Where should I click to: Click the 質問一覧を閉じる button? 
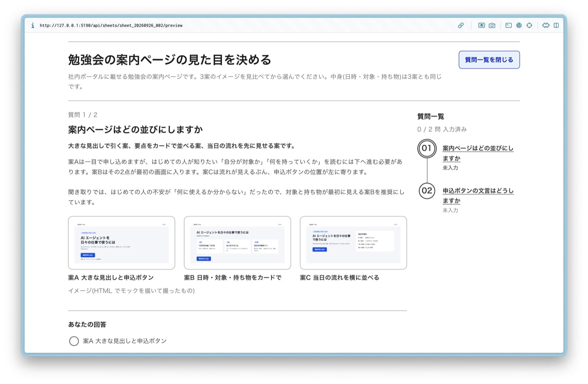[x=489, y=60]
